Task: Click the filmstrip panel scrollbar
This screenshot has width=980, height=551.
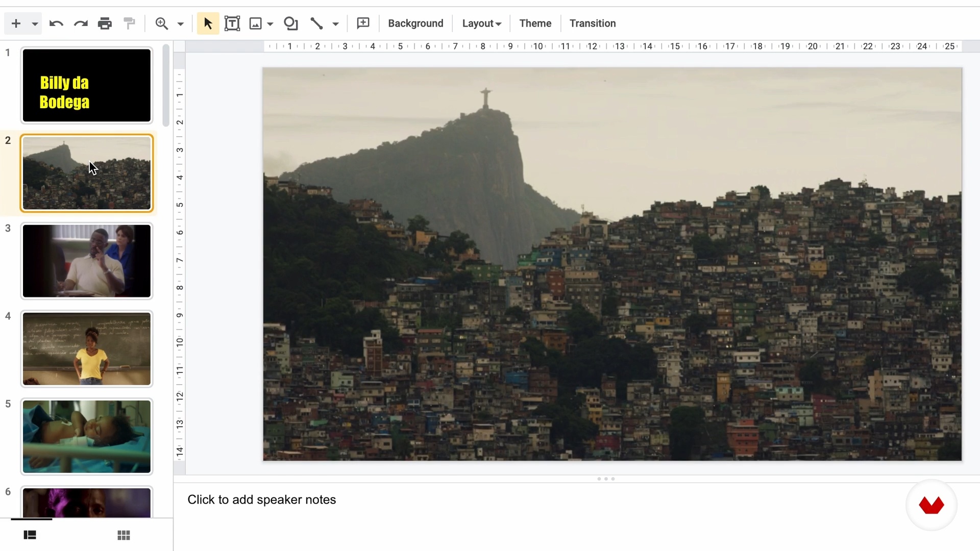Action: 166,85
